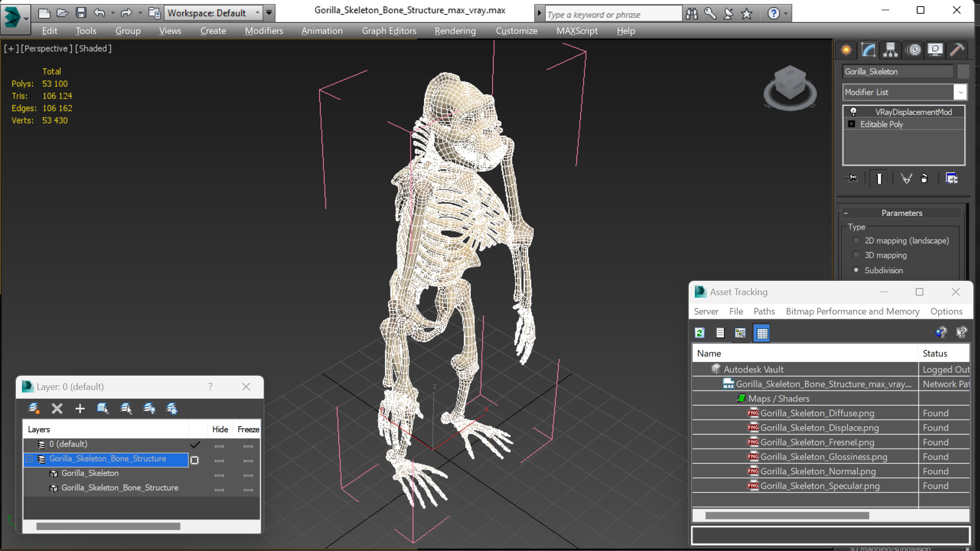
Task: Toggle Freeze for Gorilla_Skeleton object row
Action: tap(248, 476)
